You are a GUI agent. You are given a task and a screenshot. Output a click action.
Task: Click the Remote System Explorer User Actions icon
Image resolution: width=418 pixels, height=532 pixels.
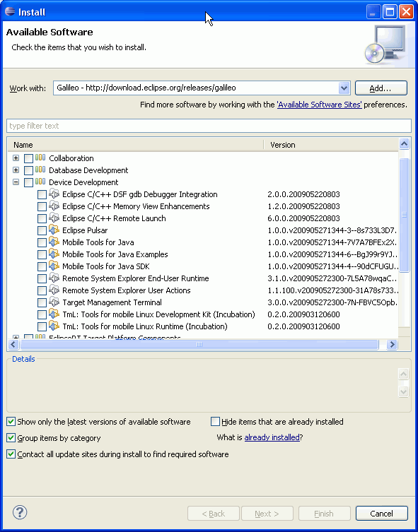[54, 290]
